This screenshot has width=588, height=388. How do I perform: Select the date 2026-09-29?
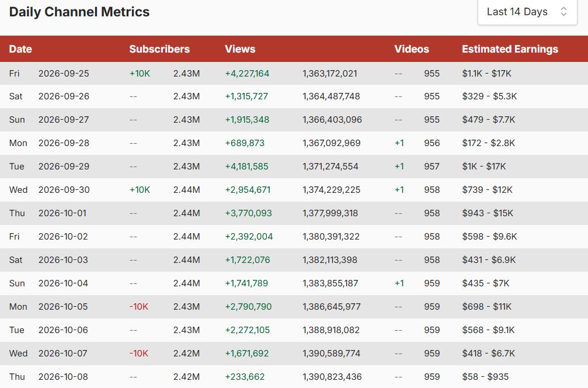tap(64, 166)
